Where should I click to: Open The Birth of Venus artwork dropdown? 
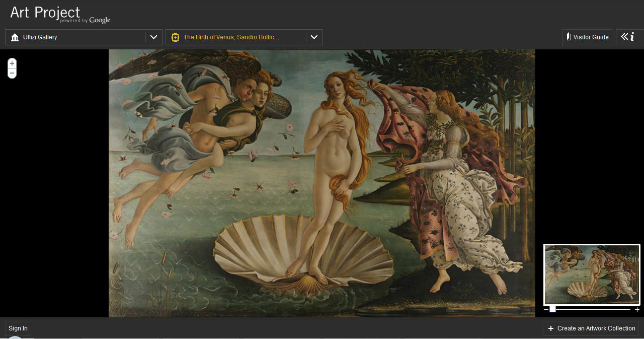244,37
